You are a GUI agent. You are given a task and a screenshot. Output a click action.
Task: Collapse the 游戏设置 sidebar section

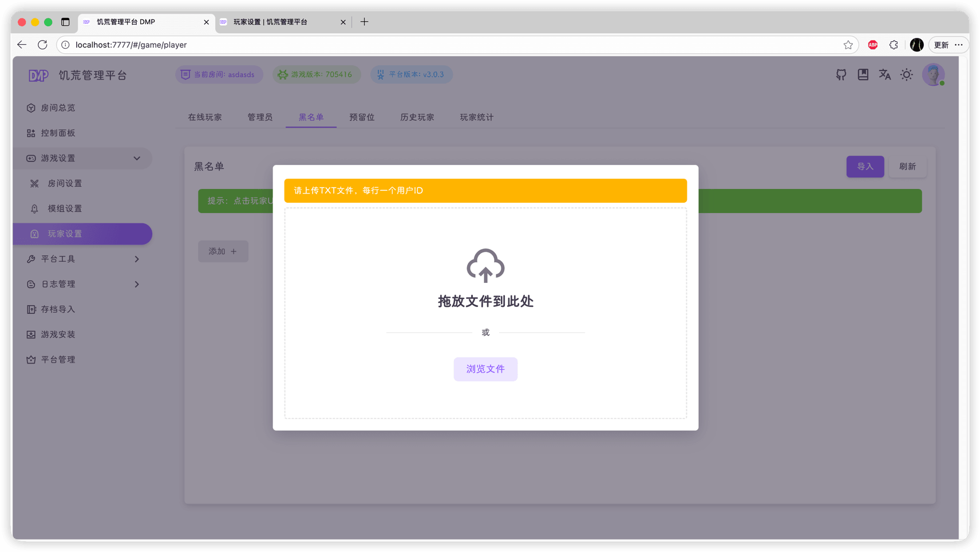tap(136, 158)
